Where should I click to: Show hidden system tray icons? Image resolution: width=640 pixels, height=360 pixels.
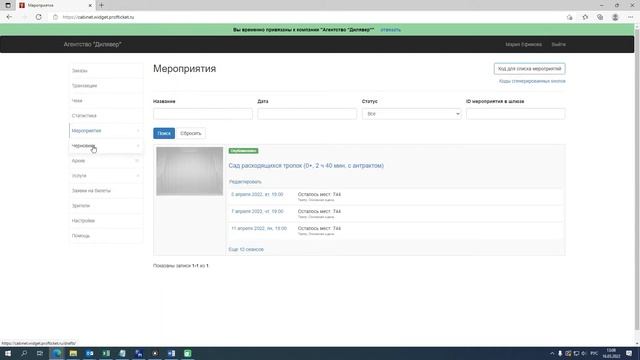tap(552, 353)
